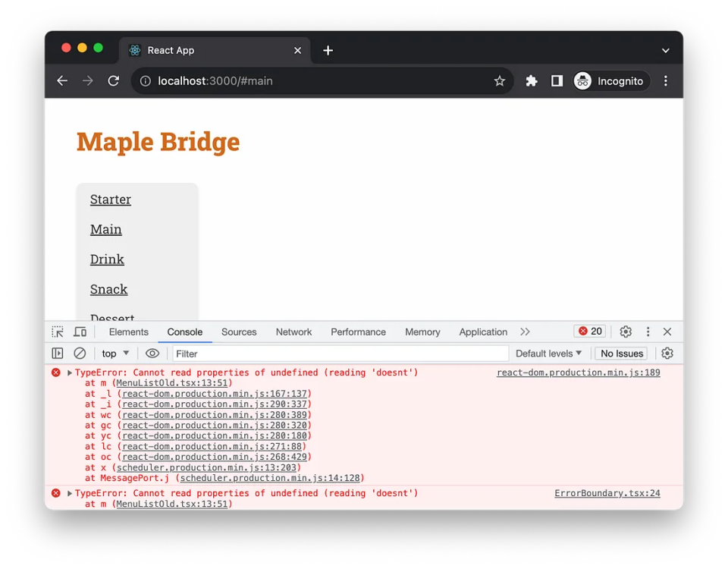The image size is (728, 569).
Task: Switch to the Elements tab
Action: click(x=129, y=332)
